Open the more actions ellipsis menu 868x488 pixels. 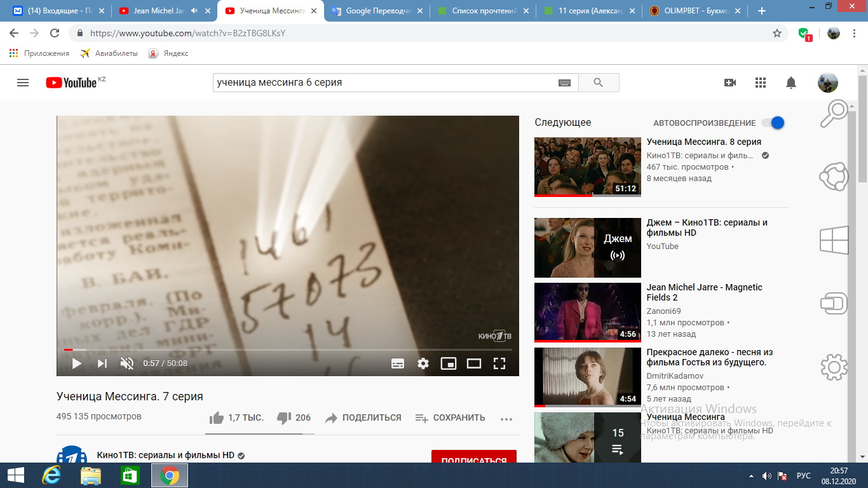pyautogui.click(x=506, y=419)
